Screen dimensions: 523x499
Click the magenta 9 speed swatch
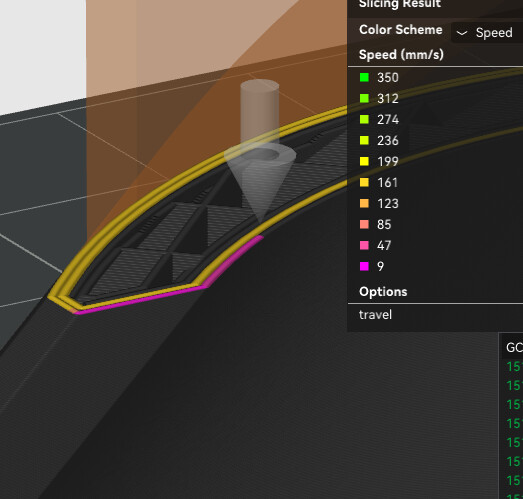pos(364,267)
